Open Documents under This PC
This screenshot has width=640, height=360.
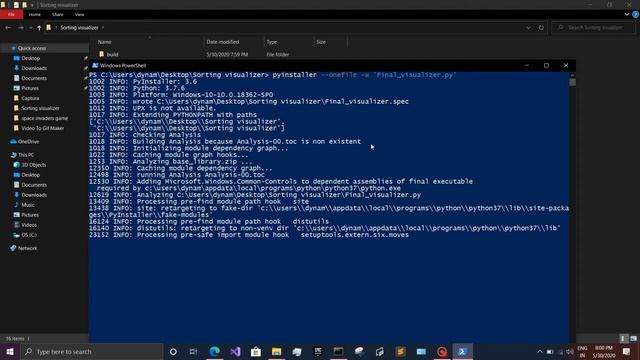34,185
